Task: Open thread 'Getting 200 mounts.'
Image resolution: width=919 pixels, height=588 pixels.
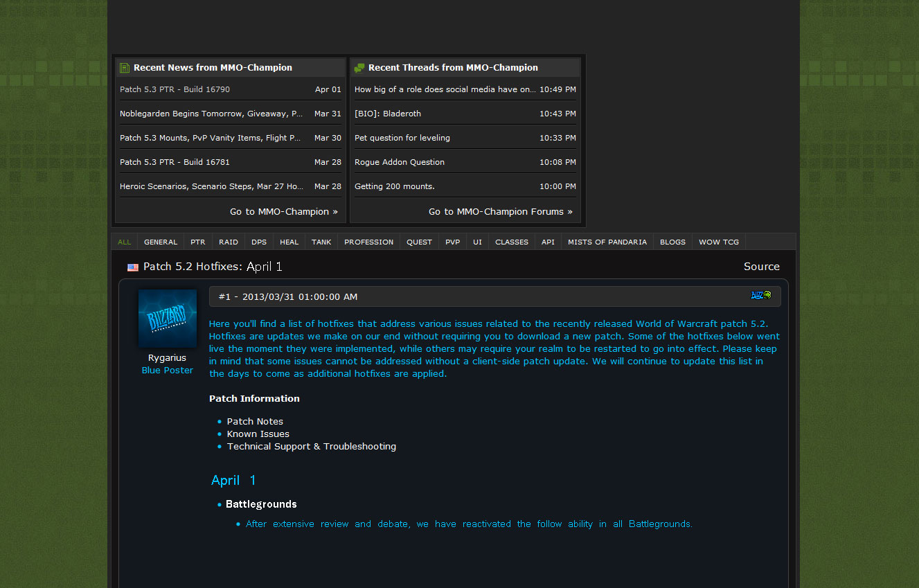Action: point(395,186)
